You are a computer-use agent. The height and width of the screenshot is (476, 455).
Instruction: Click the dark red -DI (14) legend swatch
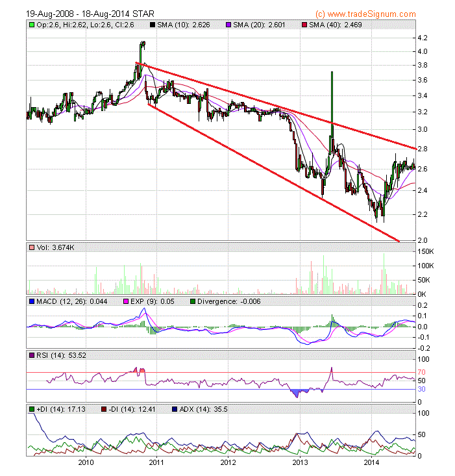(x=104, y=409)
